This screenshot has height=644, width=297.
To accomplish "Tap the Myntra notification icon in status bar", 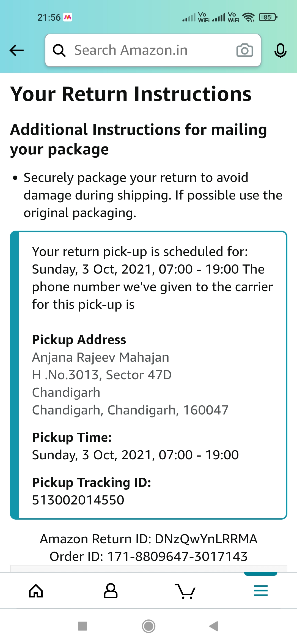I will tap(68, 17).
